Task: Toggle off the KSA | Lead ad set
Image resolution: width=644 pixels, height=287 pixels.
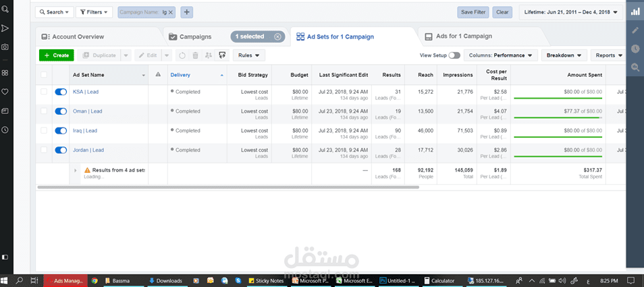Action: (x=61, y=92)
